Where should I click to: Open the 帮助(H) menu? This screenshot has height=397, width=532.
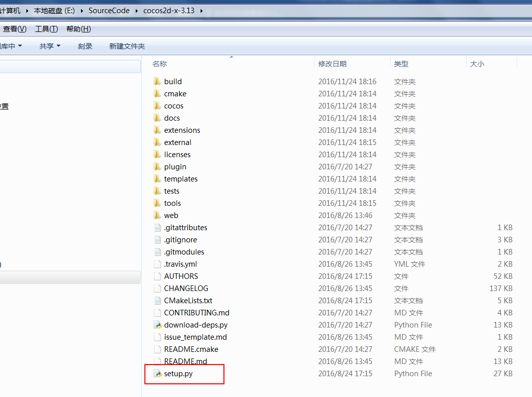pyautogui.click(x=79, y=29)
